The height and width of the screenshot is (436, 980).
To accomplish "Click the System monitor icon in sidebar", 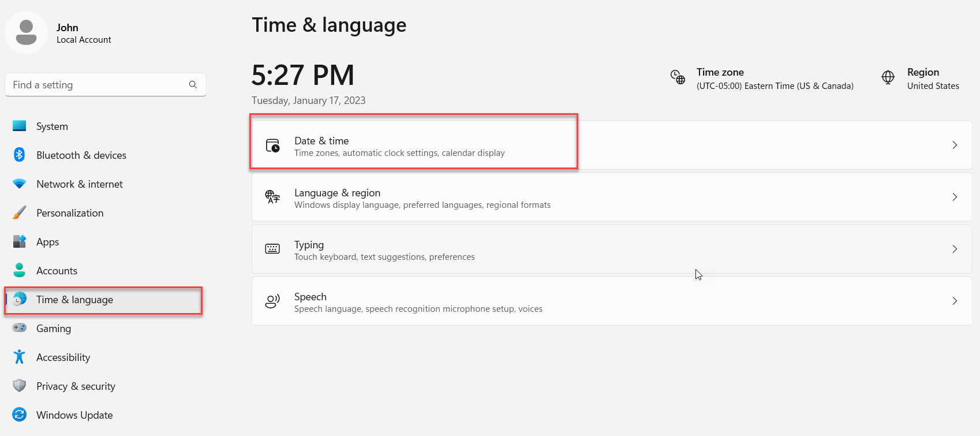I will [20, 126].
